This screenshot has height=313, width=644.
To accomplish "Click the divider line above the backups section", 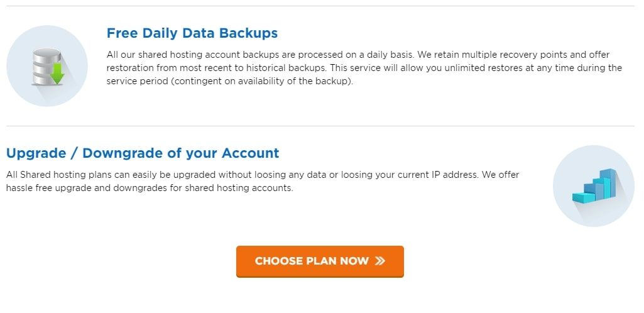I will [x=320, y=6].
